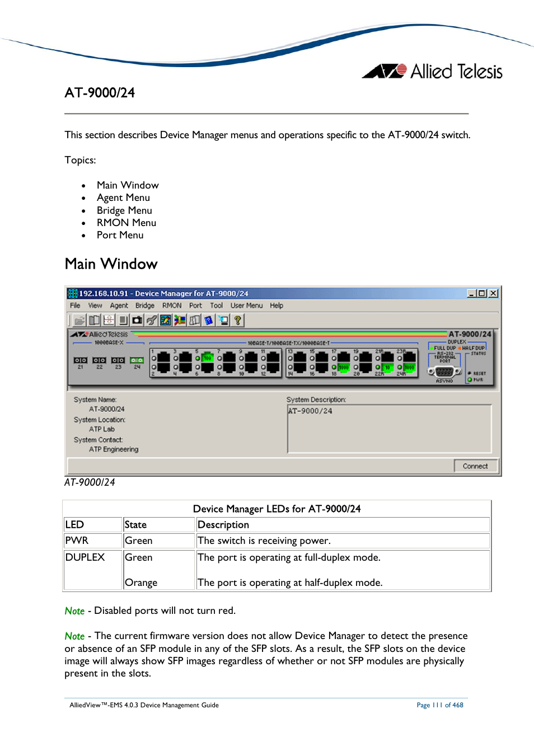Click the open folder toolbar icon
534x756 pixels.
79,320
